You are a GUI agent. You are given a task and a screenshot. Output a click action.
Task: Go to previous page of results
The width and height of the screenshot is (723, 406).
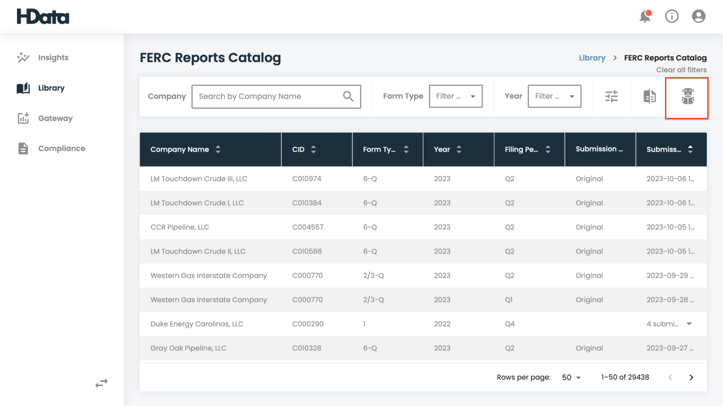(670, 377)
